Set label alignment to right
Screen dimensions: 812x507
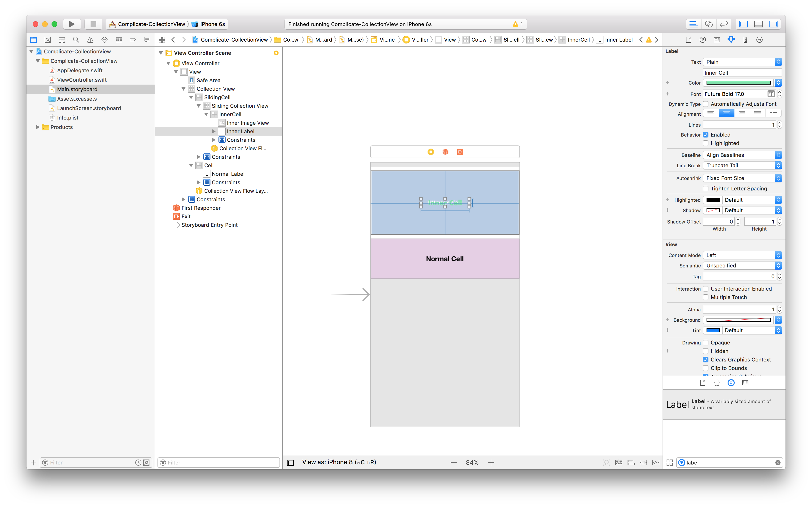[742, 113]
